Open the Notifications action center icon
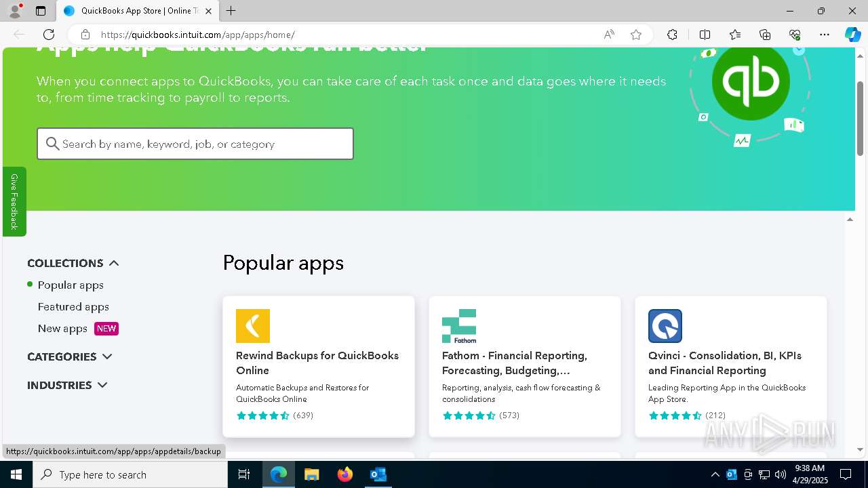 (x=846, y=474)
